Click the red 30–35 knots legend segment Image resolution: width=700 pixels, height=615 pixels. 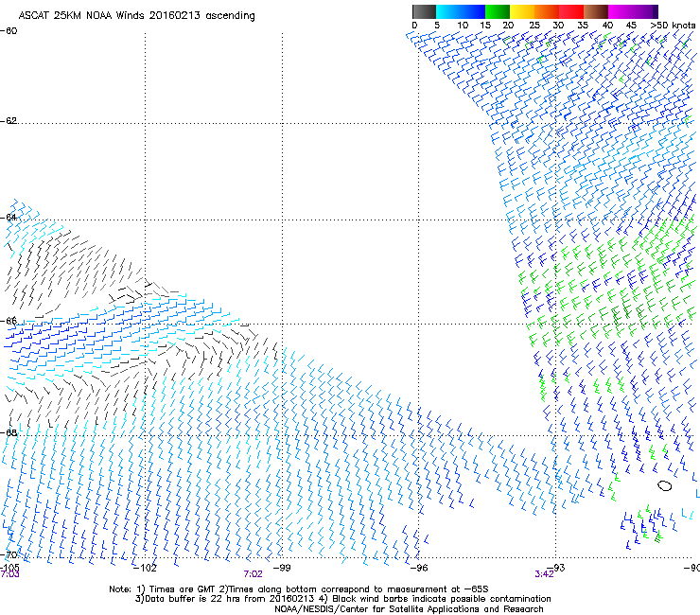pyautogui.click(x=571, y=11)
